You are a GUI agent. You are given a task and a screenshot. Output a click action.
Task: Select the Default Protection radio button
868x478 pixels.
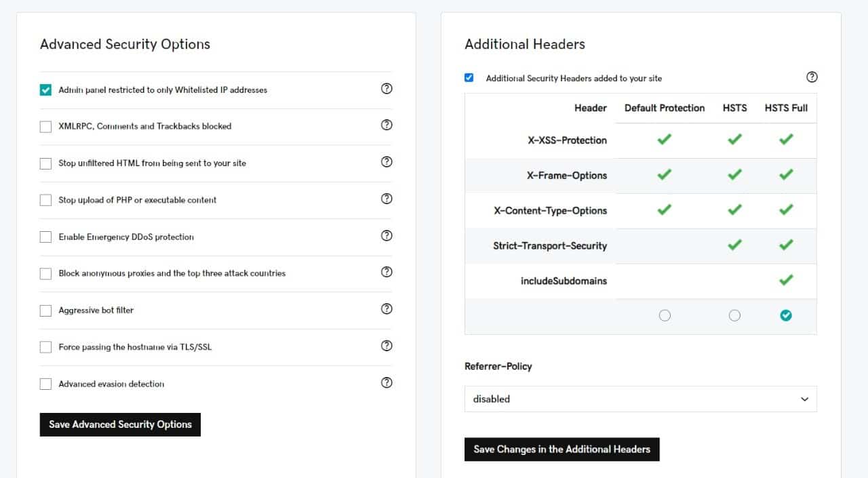[x=665, y=315]
